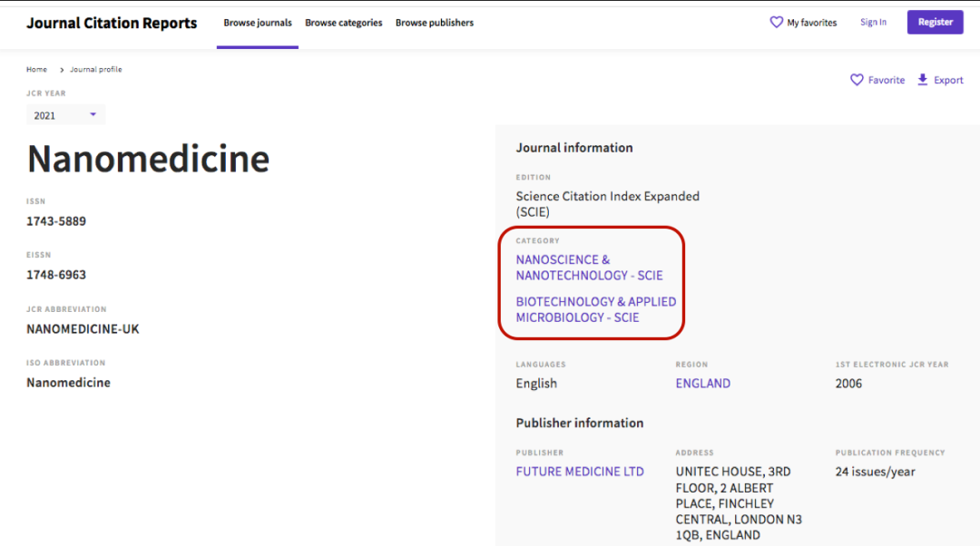The height and width of the screenshot is (546, 980).
Task: Click the Favorite heart icon
Action: coord(857,80)
